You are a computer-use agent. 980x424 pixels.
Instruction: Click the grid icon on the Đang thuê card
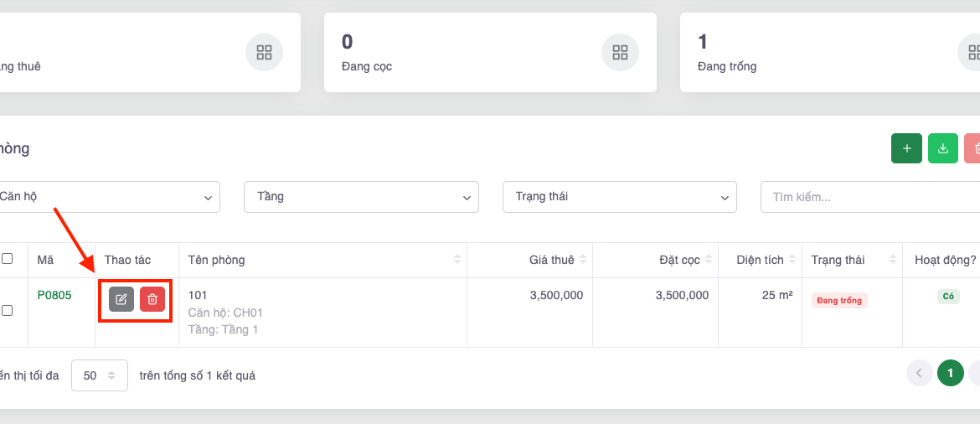(x=264, y=53)
